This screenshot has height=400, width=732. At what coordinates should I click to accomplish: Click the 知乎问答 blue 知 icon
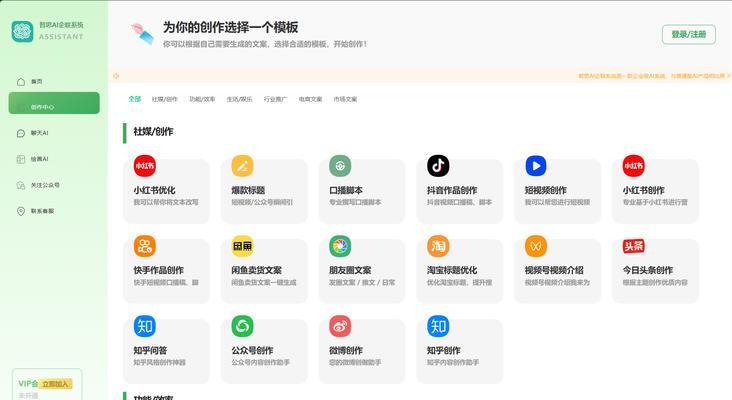point(145,326)
